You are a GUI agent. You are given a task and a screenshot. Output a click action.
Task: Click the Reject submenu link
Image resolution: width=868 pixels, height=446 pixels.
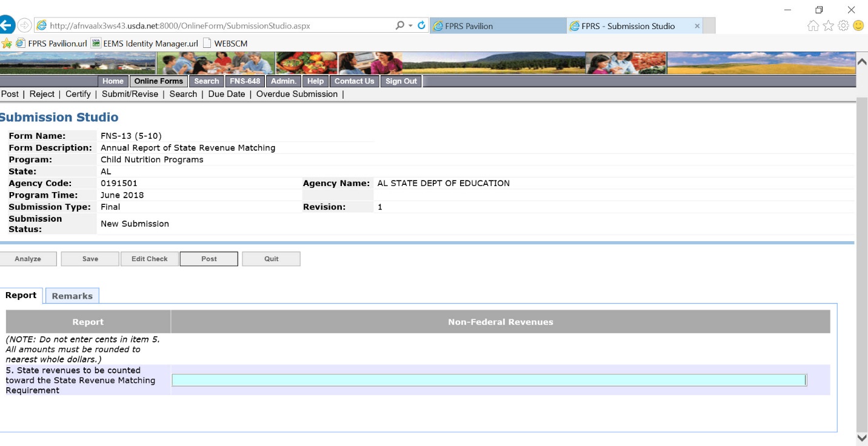(42, 94)
